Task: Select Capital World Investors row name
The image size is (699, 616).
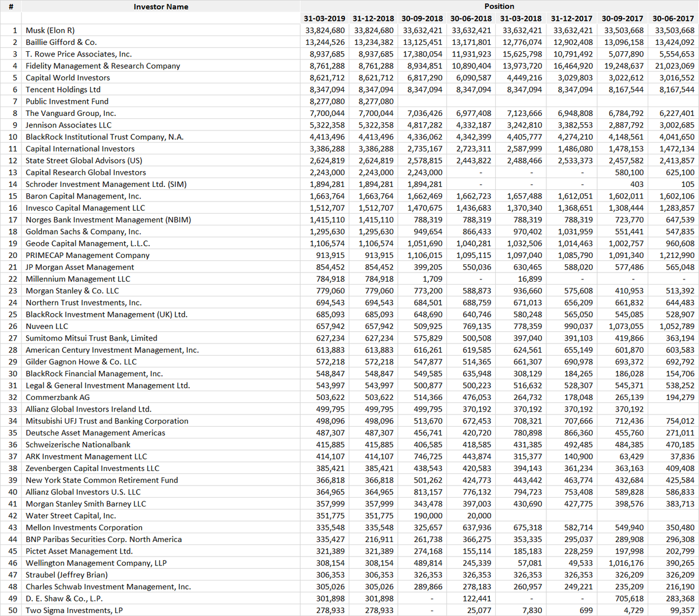Action: coord(68,77)
